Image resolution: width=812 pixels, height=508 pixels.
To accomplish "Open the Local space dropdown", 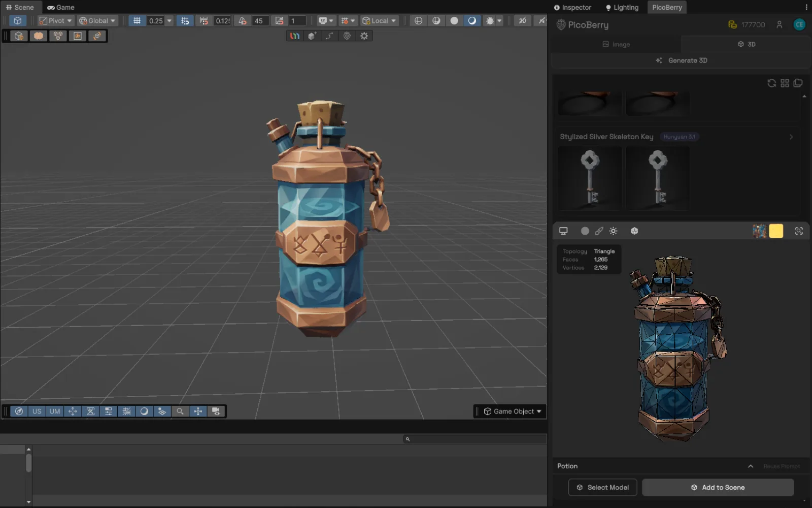I will click(379, 21).
